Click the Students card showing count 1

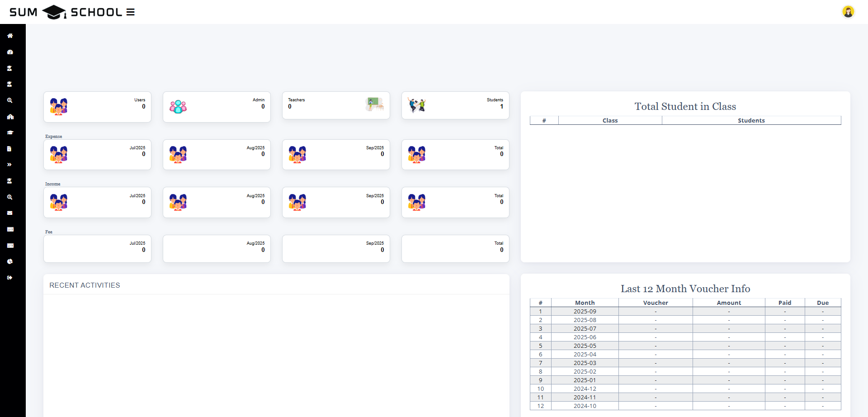(x=455, y=105)
